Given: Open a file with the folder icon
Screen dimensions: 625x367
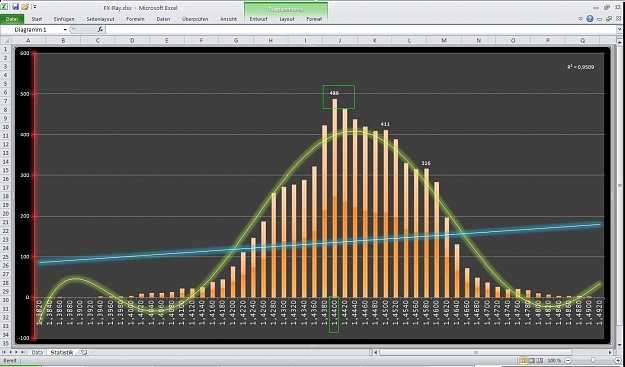Looking at the screenshot, I should tap(25, 7).
